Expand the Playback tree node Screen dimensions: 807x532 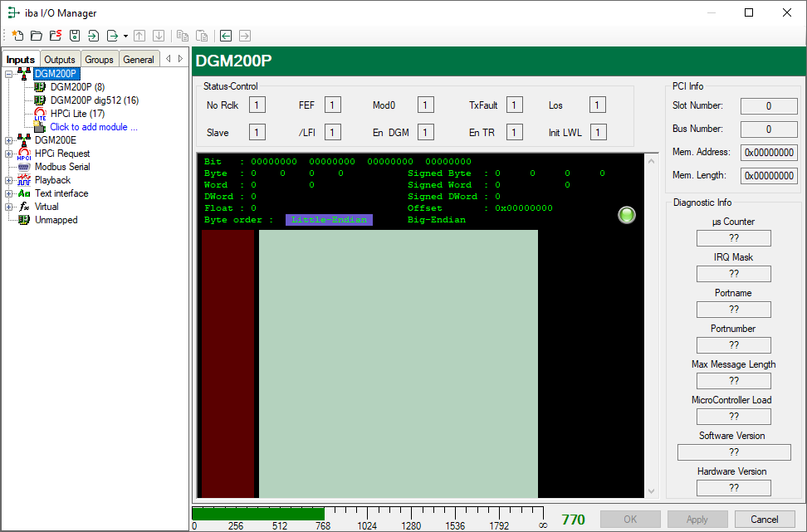tap(9, 181)
